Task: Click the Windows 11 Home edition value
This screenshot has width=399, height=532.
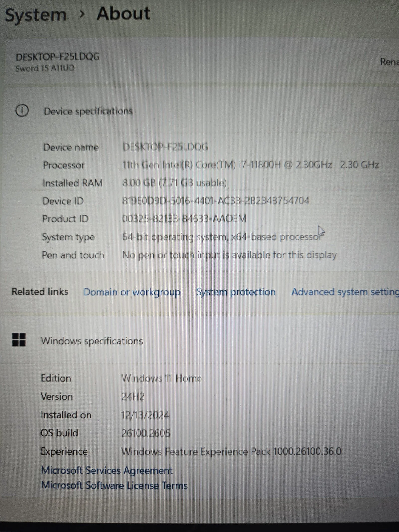Action: 162,378
